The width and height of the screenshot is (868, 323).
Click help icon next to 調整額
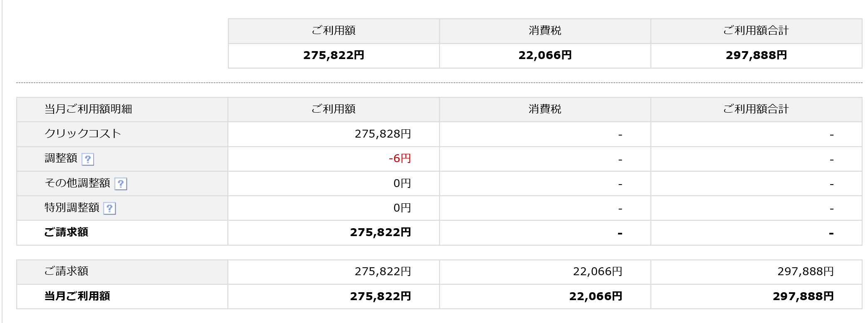pos(88,159)
